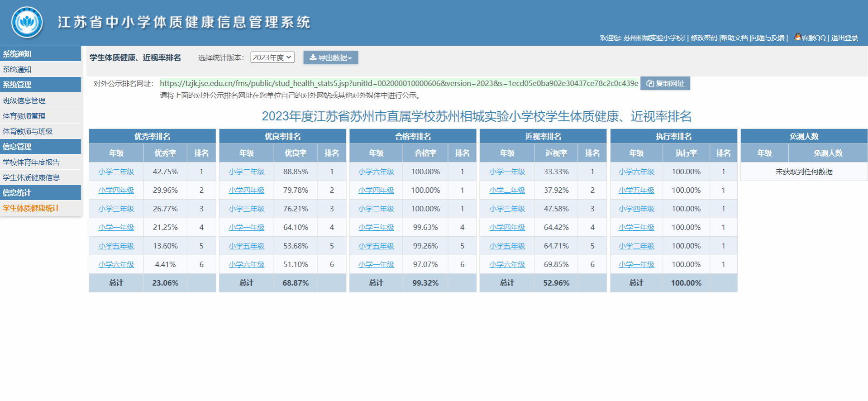Open 体育教师管理 in the sidebar
This screenshot has height=401, width=868.
click(x=24, y=116)
